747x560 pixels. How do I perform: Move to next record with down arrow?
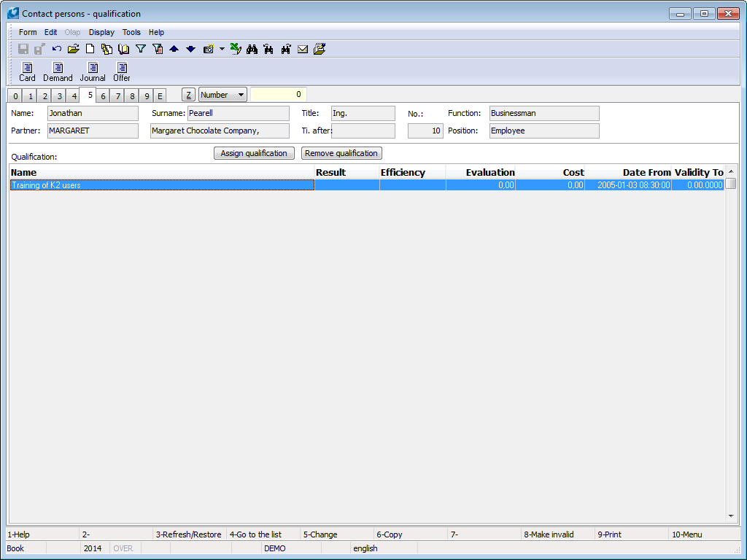point(190,49)
